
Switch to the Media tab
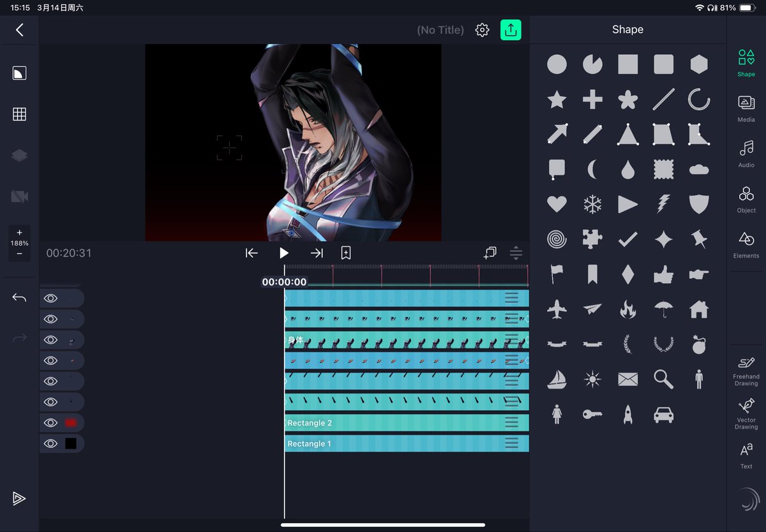[x=746, y=108]
